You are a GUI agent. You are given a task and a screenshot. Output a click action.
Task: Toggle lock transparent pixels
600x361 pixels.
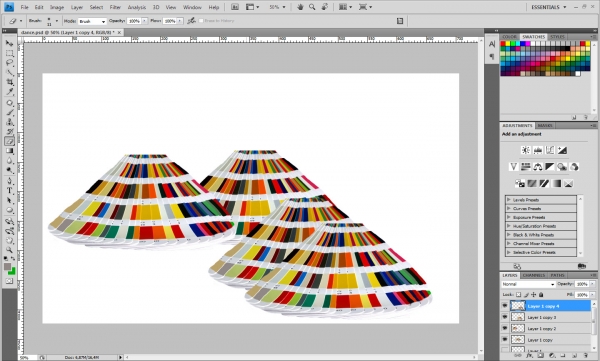[518, 295]
